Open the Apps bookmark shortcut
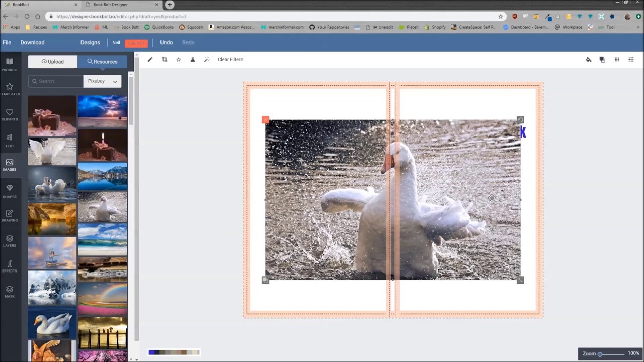The height and width of the screenshot is (362, 644). point(11,27)
